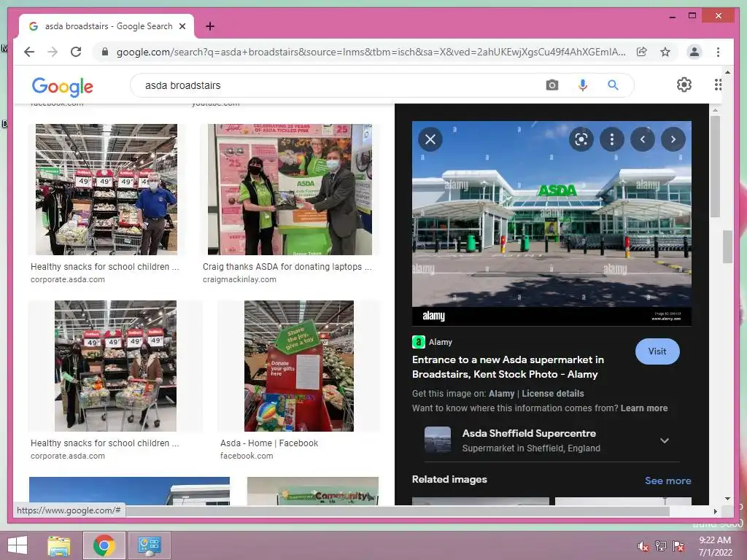Follow the Alamy 'Get this image on' link
The width and height of the screenshot is (747, 560).
(x=502, y=394)
